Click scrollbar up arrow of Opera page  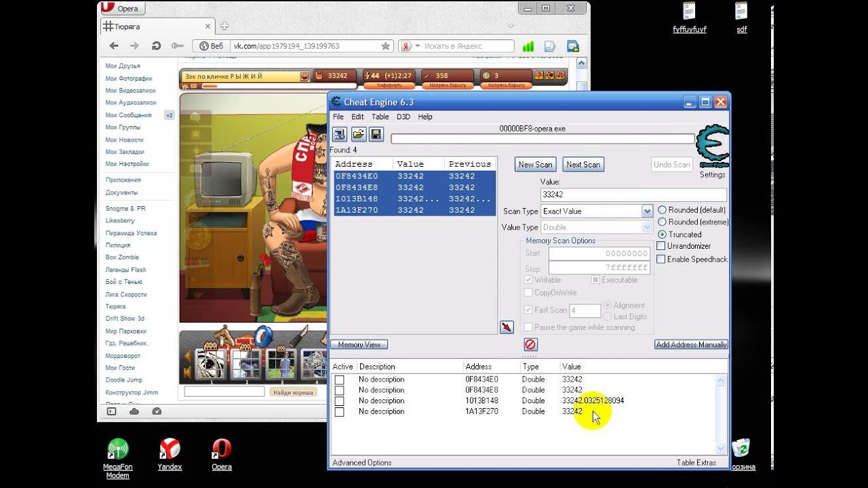coord(583,62)
